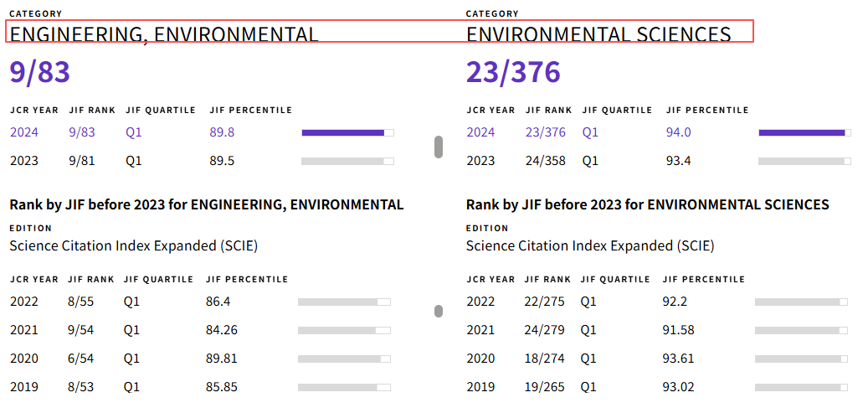Click the gray percentile bar beside 93.61

tap(800, 359)
